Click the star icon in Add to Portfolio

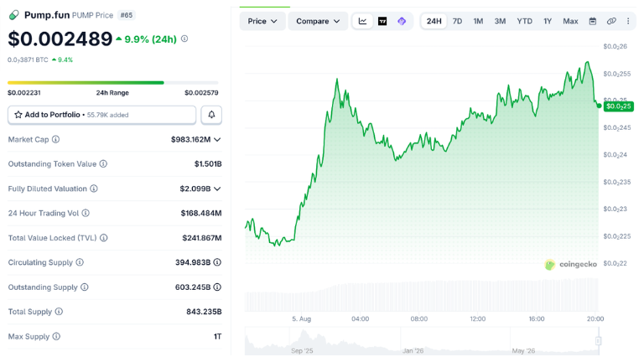[x=18, y=115]
